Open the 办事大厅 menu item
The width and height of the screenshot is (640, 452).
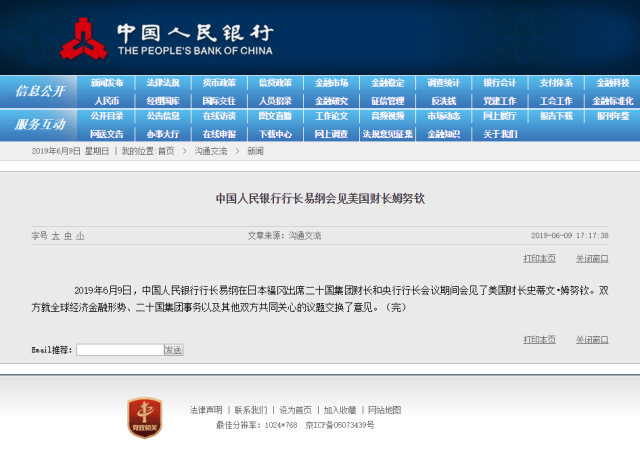[163, 134]
